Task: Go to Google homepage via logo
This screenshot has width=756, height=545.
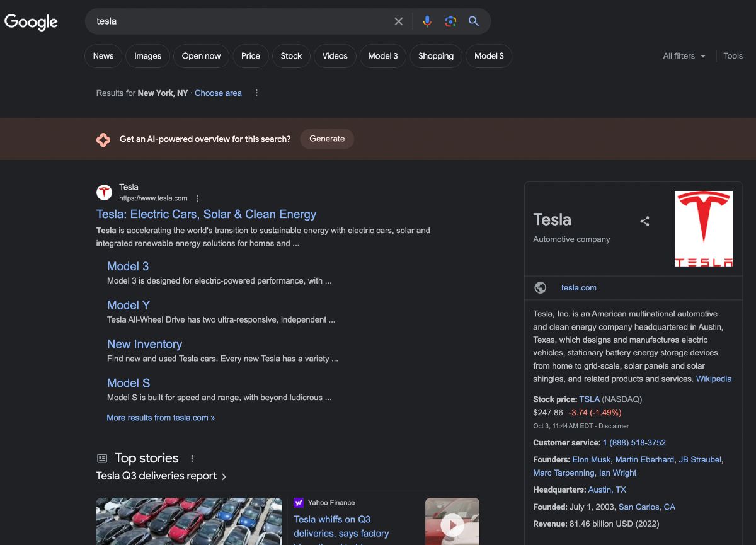Action: [31, 22]
